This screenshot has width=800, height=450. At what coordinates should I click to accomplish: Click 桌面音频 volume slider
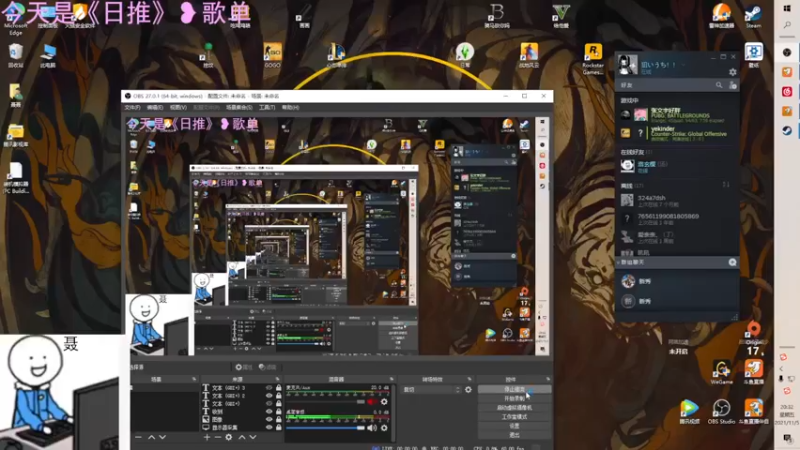tap(326, 428)
